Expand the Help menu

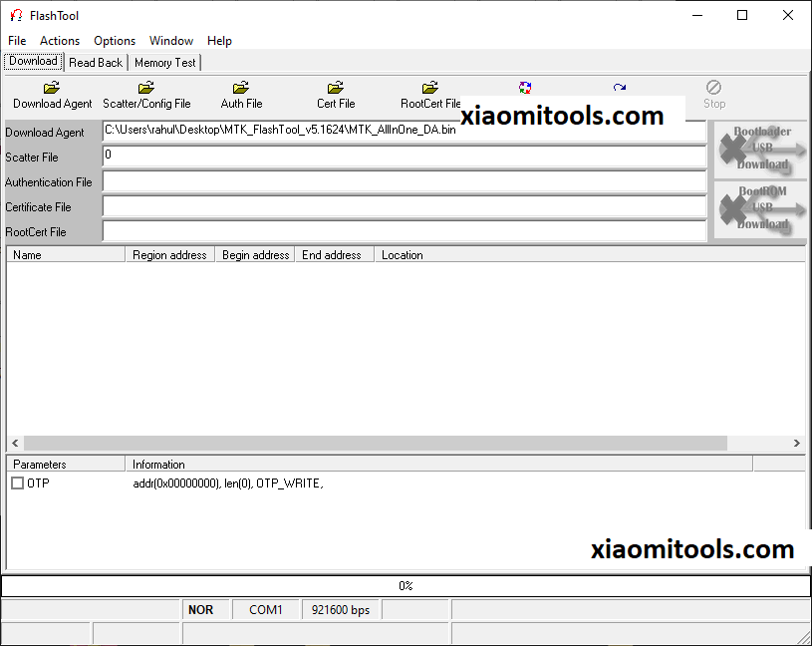(219, 41)
